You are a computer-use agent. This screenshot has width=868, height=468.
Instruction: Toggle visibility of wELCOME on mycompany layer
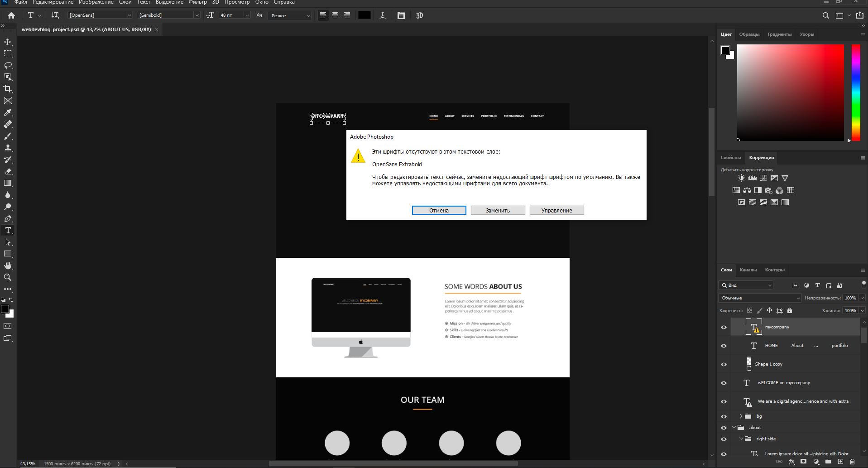(724, 383)
